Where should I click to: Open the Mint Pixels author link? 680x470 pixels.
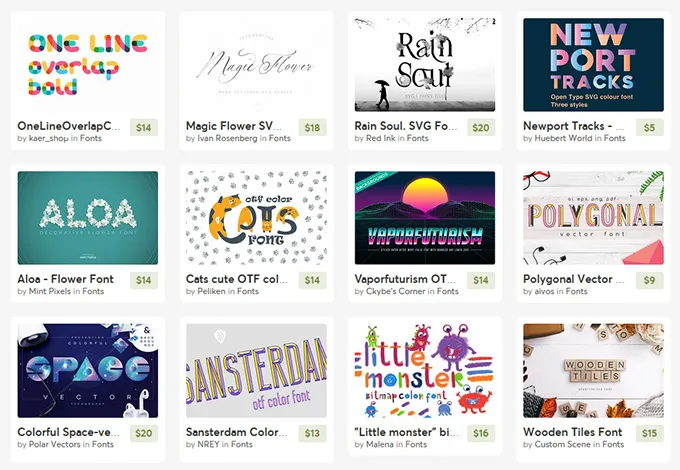click(x=49, y=291)
